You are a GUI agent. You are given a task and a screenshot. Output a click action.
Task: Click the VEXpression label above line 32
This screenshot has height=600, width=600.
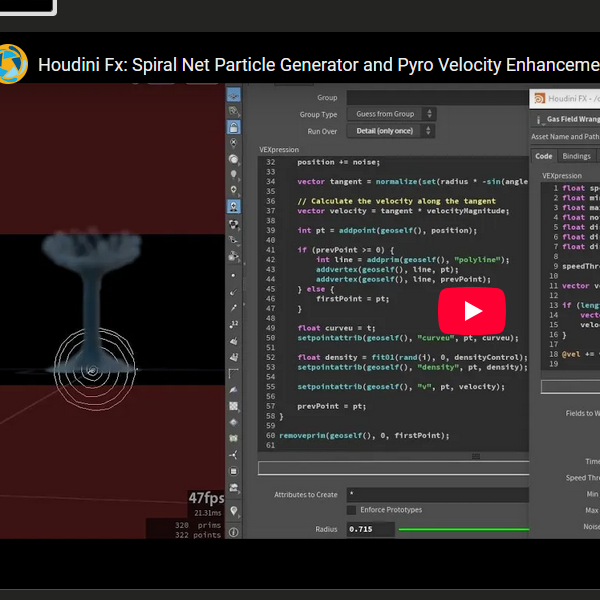tap(279, 150)
